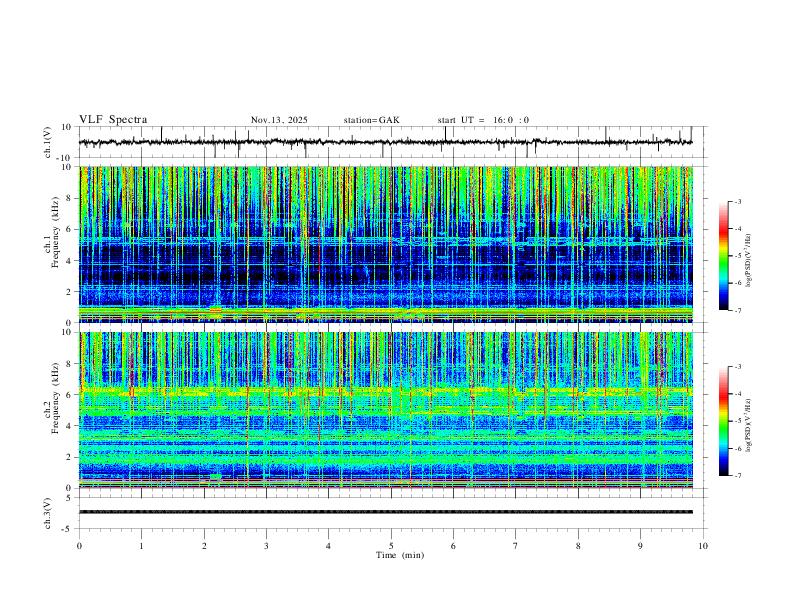Image resolution: width=792 pixels, height=612 pixels.
Task: Click the "Time (min)" axis label
Action: 400,555
